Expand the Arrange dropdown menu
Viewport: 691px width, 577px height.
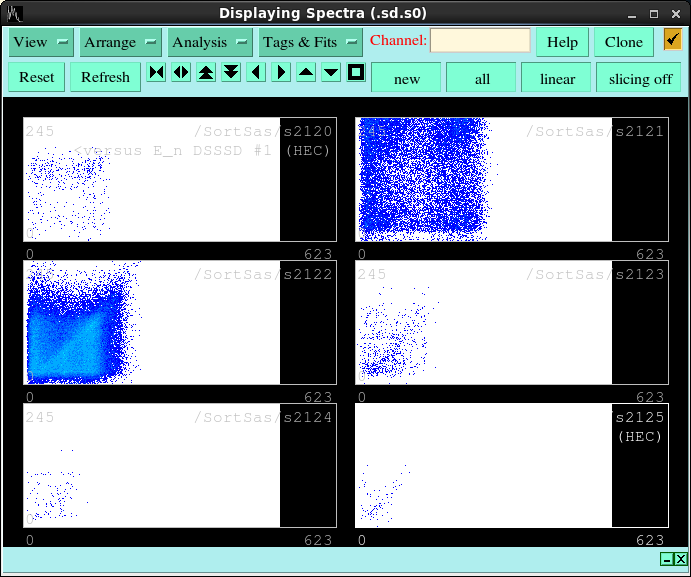pos(120,42)
